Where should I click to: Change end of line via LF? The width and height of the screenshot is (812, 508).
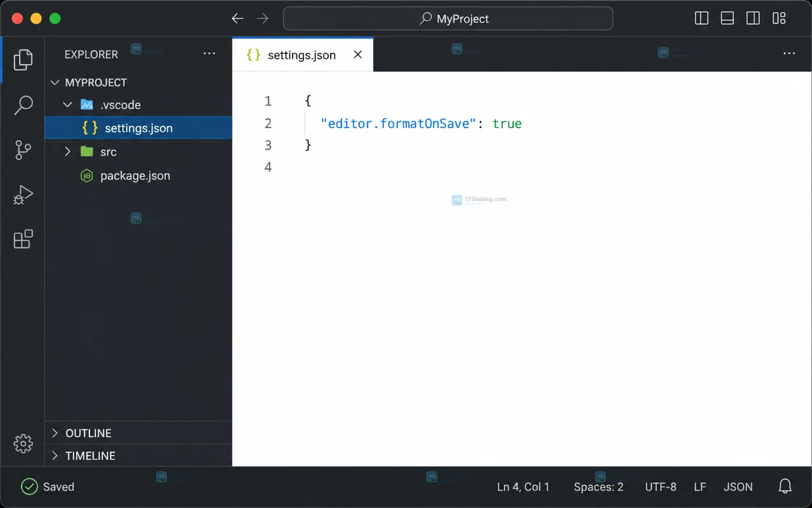pos(700,487)
